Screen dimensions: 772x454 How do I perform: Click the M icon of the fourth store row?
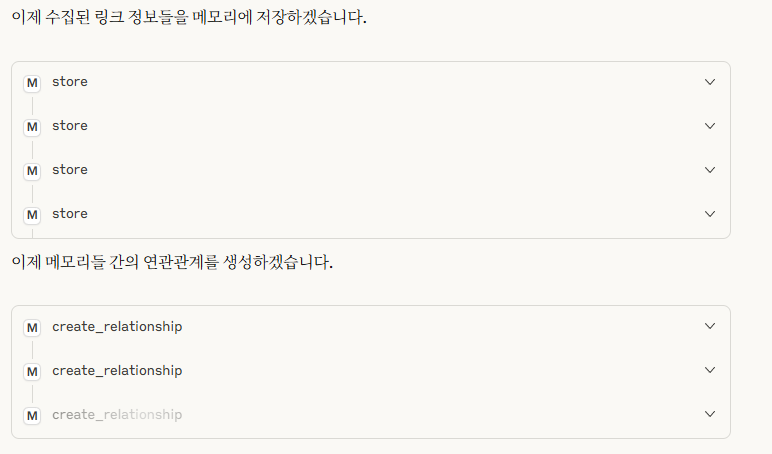click(x=32, y=215)
